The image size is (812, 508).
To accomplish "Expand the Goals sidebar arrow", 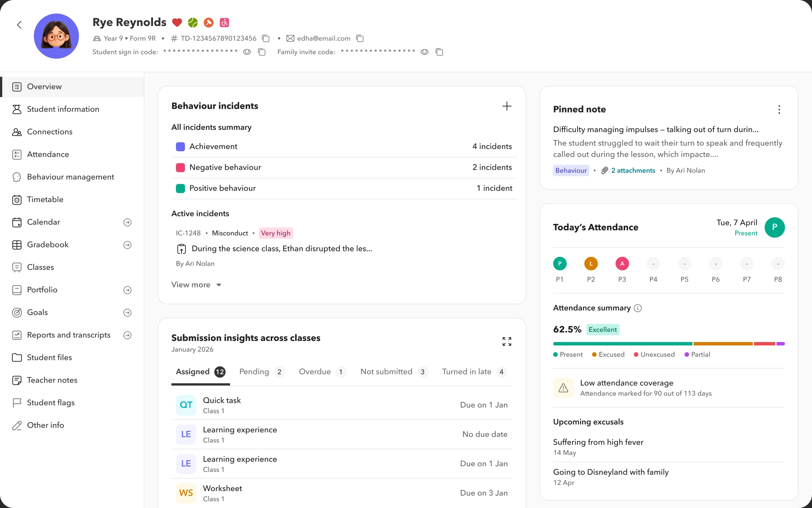I will pyautogui.click(x=127, y=313).
